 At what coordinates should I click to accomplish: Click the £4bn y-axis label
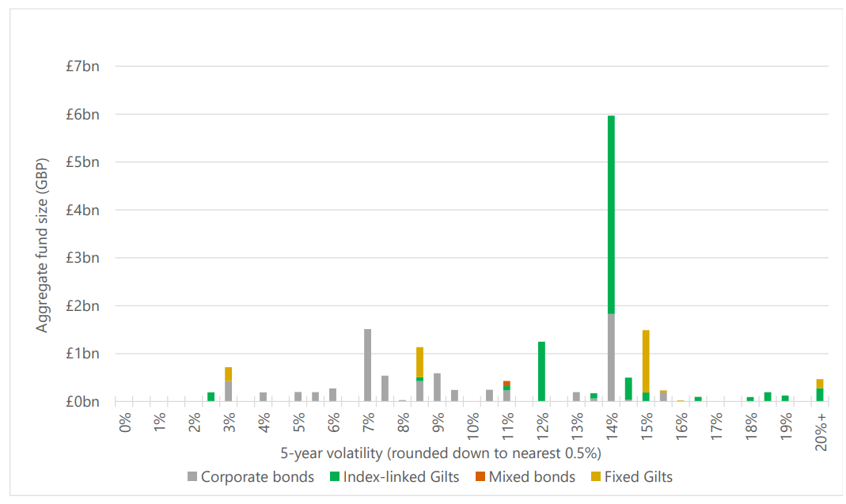(x=82, y=210)
